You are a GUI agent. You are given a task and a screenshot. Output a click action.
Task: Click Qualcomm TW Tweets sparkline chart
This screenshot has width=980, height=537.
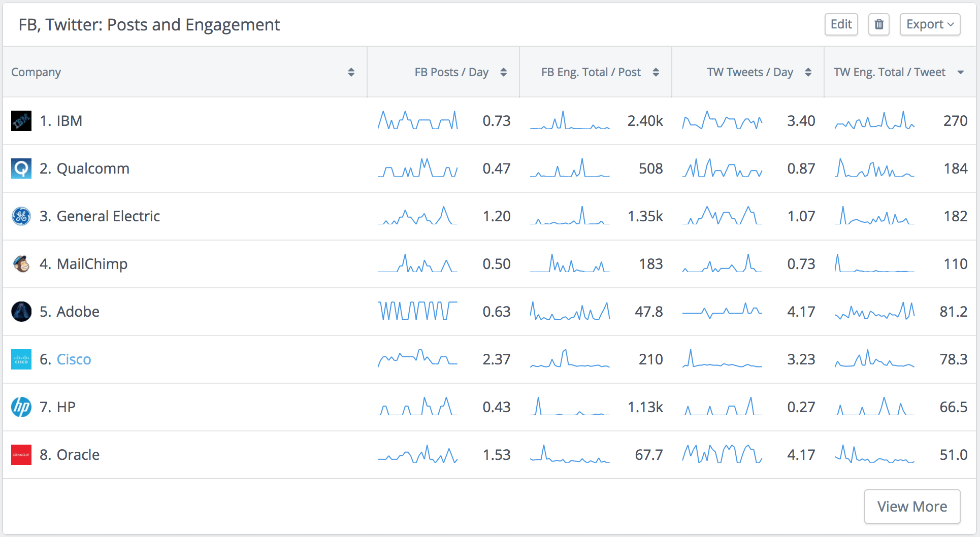722,168
